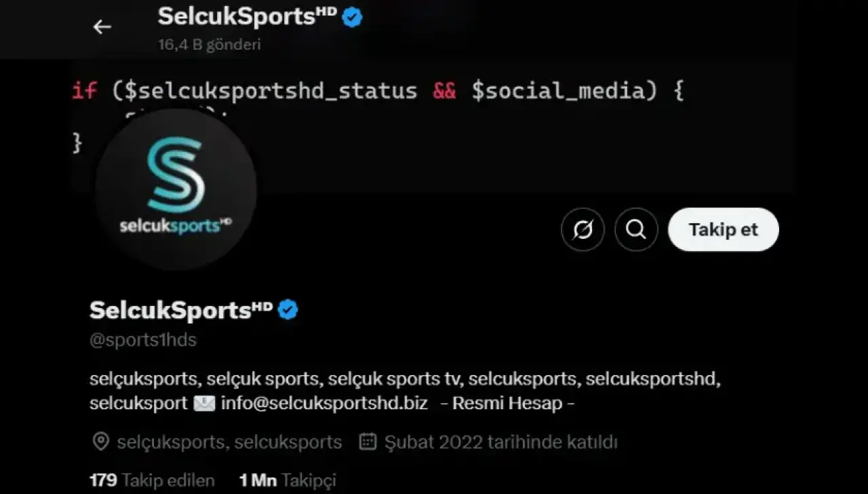Follow the account with Takip et
The height and width of the screenshot is (494, 868).
point(724,229)
